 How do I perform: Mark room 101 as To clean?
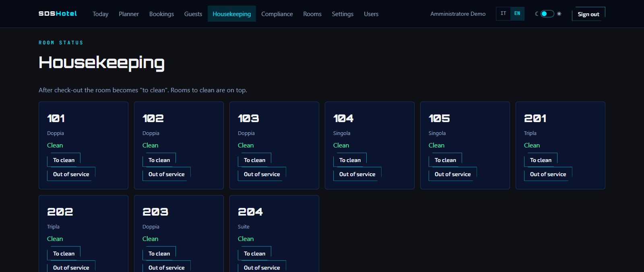pyautogui.click(x=64, y=160)
